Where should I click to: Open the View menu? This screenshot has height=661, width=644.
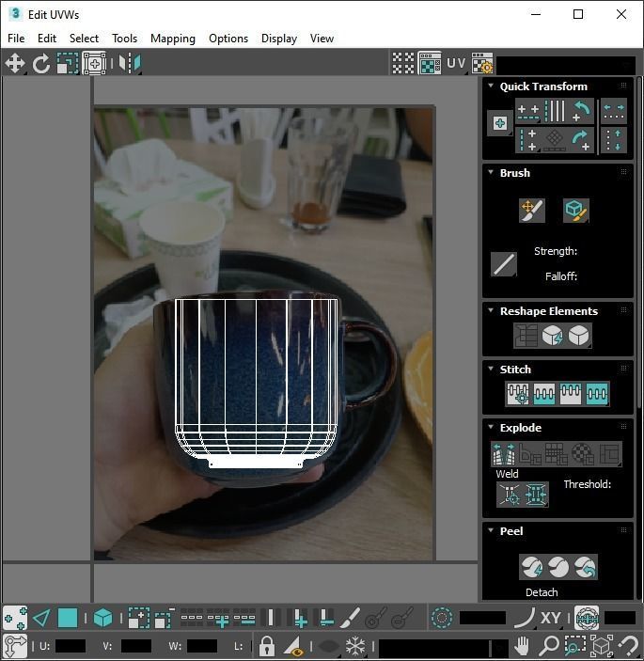tap(322, 39)
